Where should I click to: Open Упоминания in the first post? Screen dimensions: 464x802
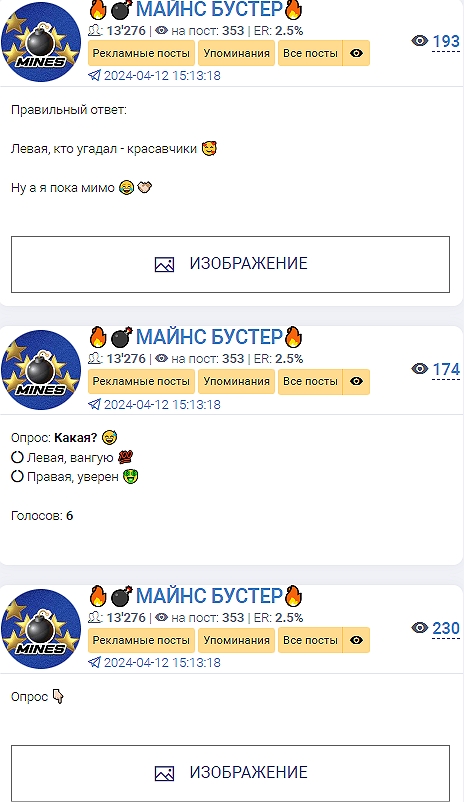click(x=236, y=53)
